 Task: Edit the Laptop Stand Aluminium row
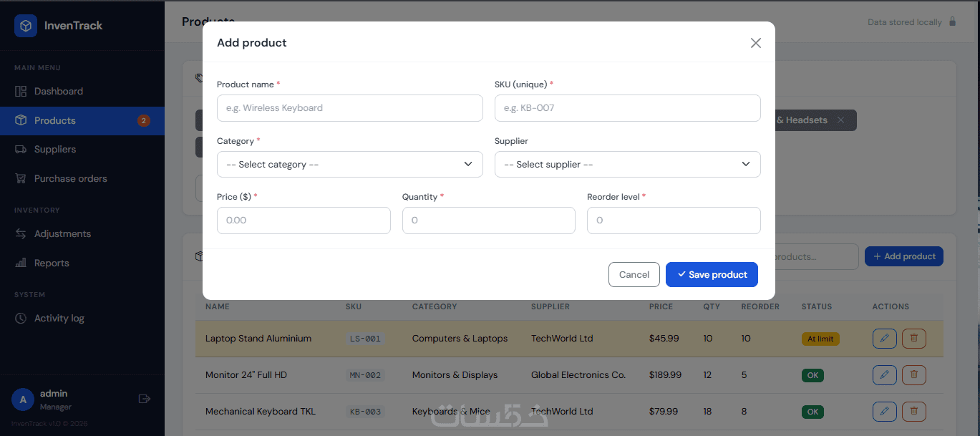click(x=885, y=339)
